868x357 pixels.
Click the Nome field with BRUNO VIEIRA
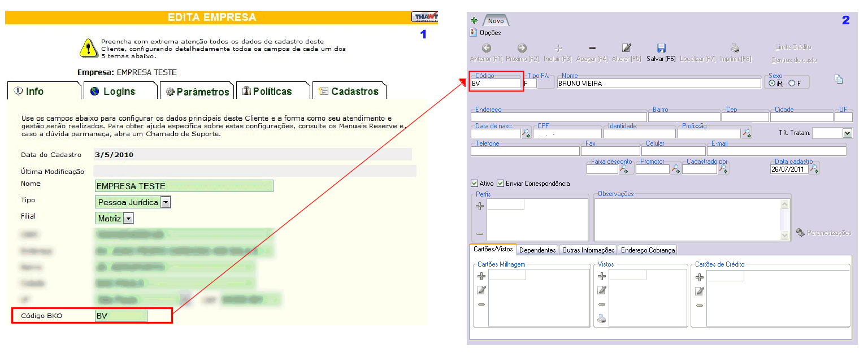pyautogui.click(x=659, y=84)
